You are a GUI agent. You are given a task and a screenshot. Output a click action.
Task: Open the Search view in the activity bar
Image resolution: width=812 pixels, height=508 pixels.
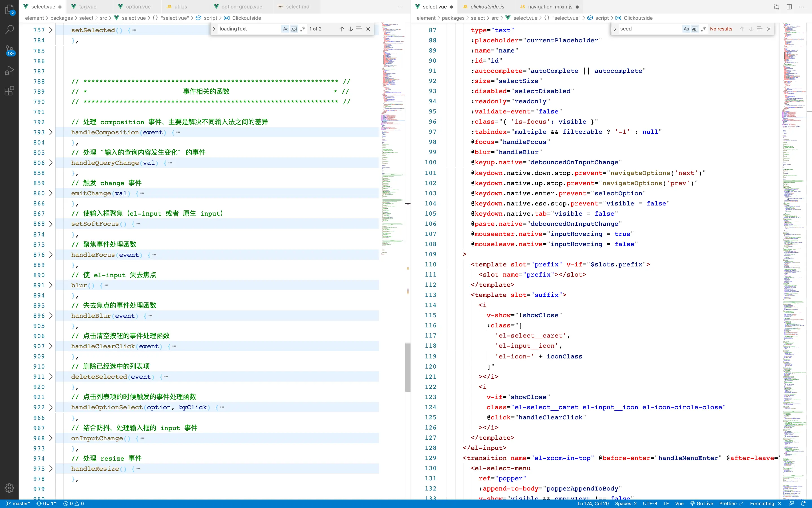coord(9,30)
